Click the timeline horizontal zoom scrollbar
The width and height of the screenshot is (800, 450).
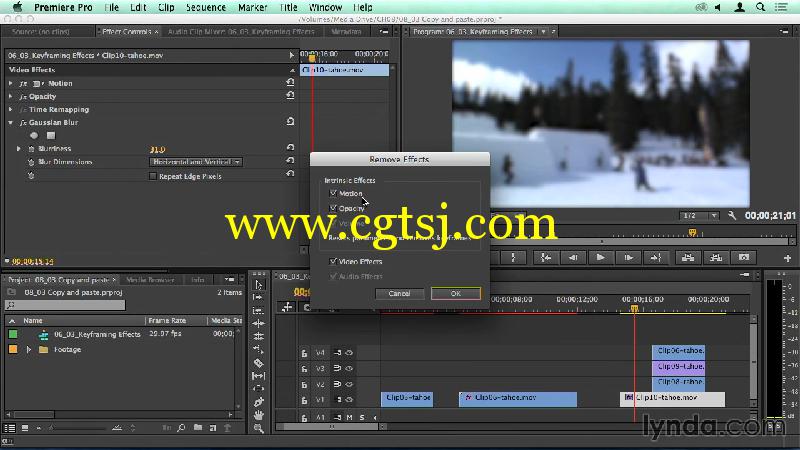click(331, 427)
